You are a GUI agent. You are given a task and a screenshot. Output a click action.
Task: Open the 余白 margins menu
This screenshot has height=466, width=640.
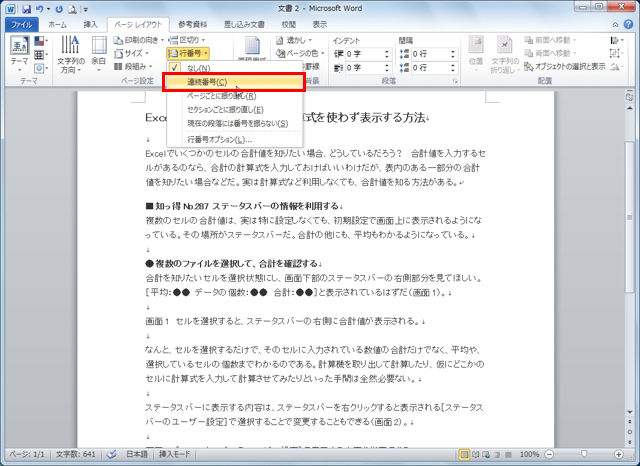click(98, 54)
